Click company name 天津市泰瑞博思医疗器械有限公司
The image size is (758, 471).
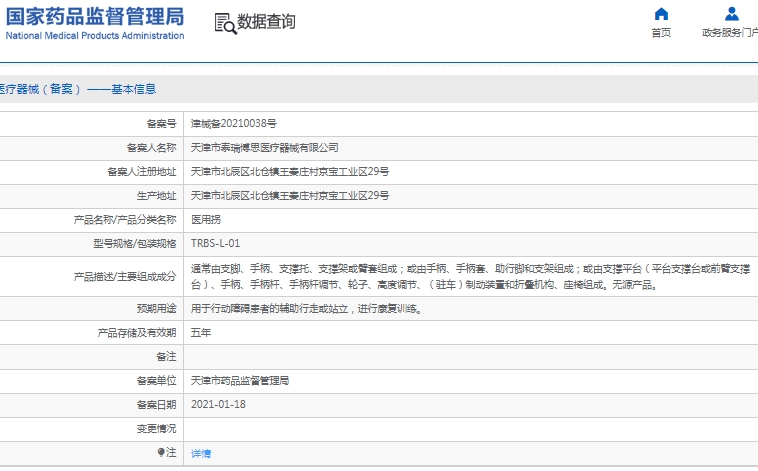pyautogui.click(x=264, y=147)
